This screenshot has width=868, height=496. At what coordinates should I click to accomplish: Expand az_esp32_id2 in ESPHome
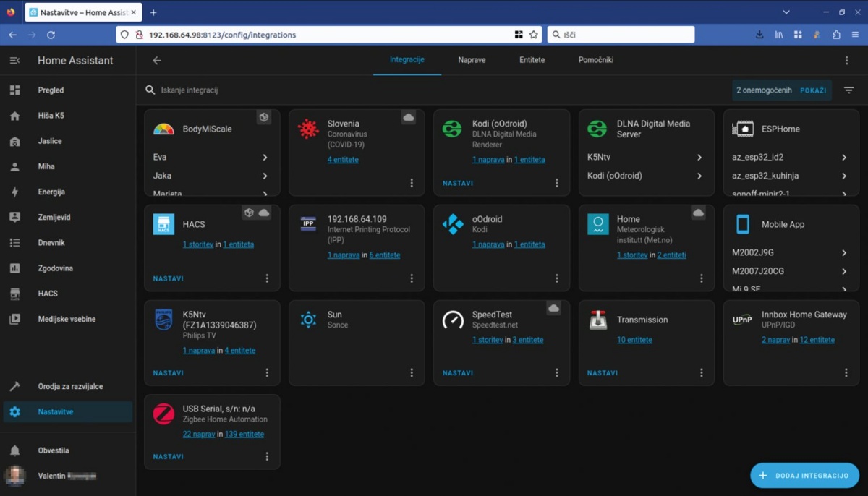[x=791, y=157]
